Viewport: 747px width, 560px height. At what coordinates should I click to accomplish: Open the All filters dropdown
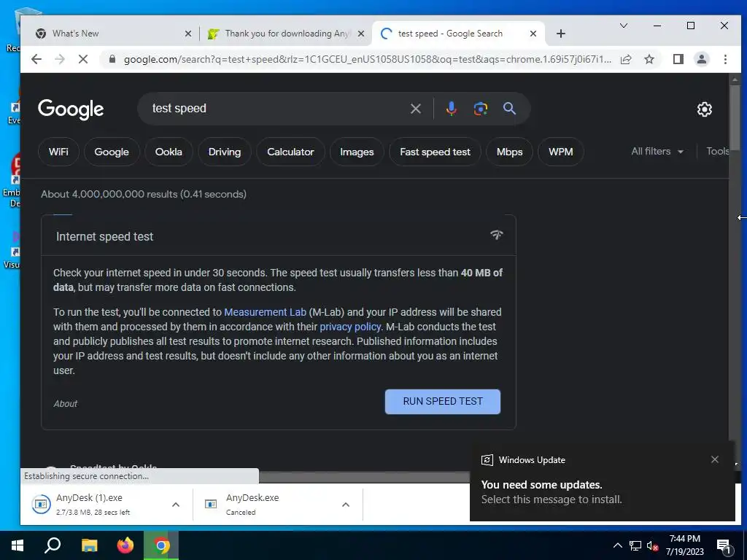pyautogui.click(x=657, y=152)
